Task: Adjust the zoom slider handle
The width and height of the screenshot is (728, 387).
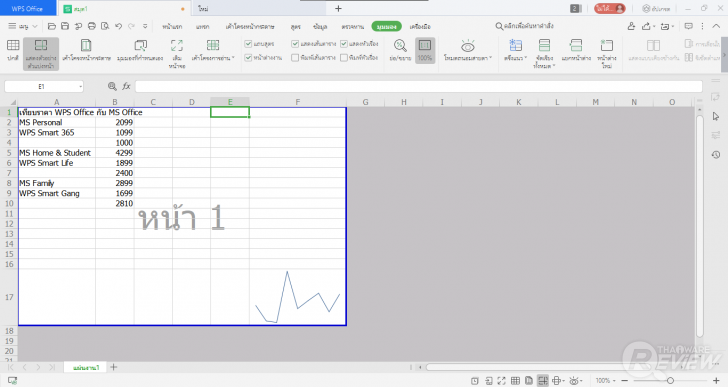Action: point(670,381)
